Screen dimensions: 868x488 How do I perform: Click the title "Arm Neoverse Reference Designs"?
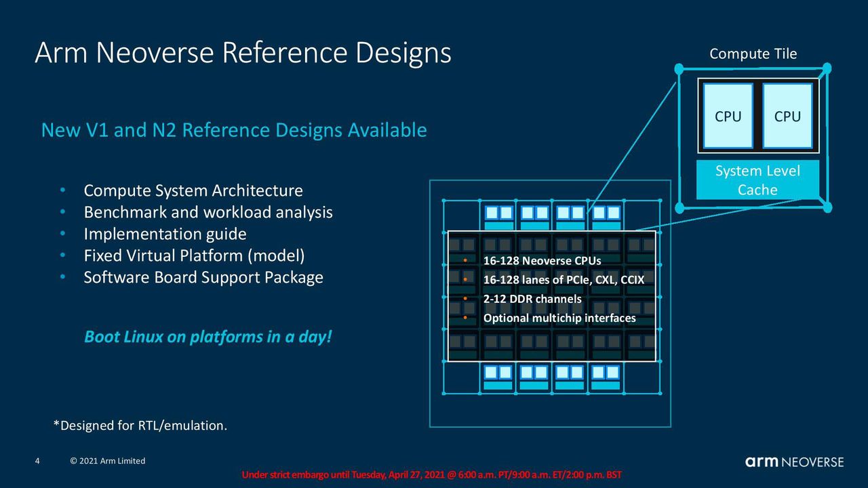[243, 53]
